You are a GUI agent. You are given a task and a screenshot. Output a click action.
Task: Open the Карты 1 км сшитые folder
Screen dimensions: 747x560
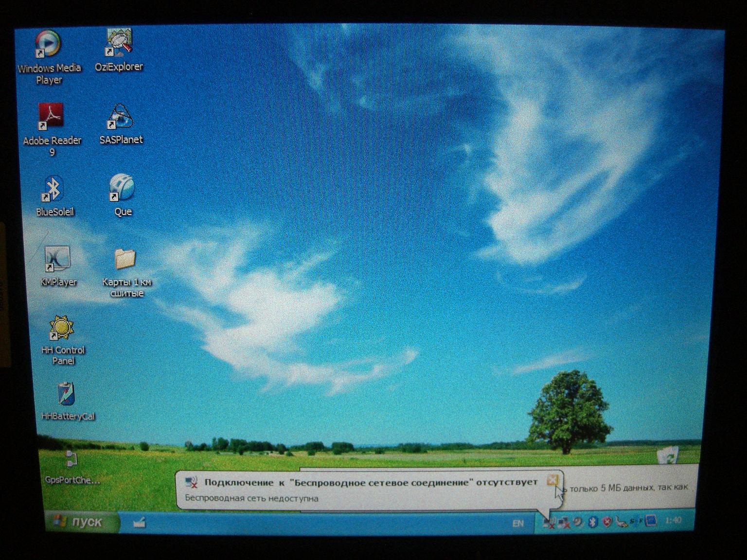point(126,272)
